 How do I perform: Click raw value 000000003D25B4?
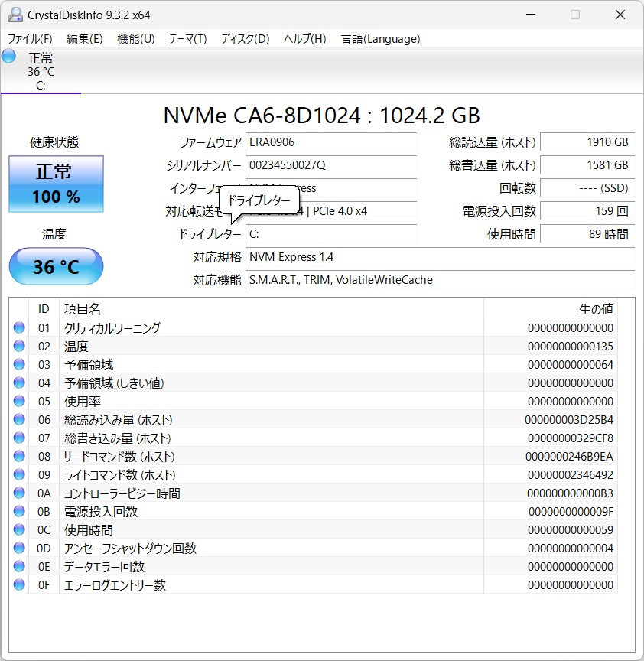coord(568,419)
